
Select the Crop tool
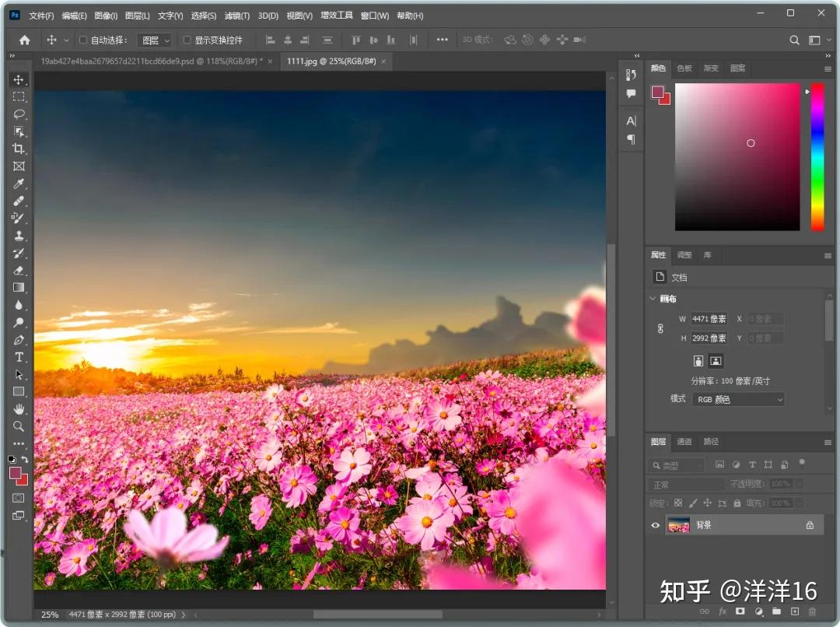[19, 149]
